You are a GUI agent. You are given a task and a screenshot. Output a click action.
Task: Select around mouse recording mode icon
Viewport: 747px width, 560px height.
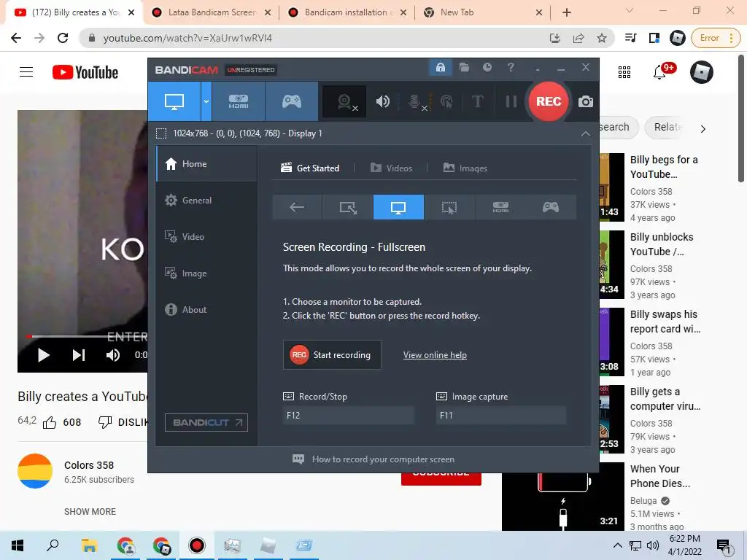point(449,207)
